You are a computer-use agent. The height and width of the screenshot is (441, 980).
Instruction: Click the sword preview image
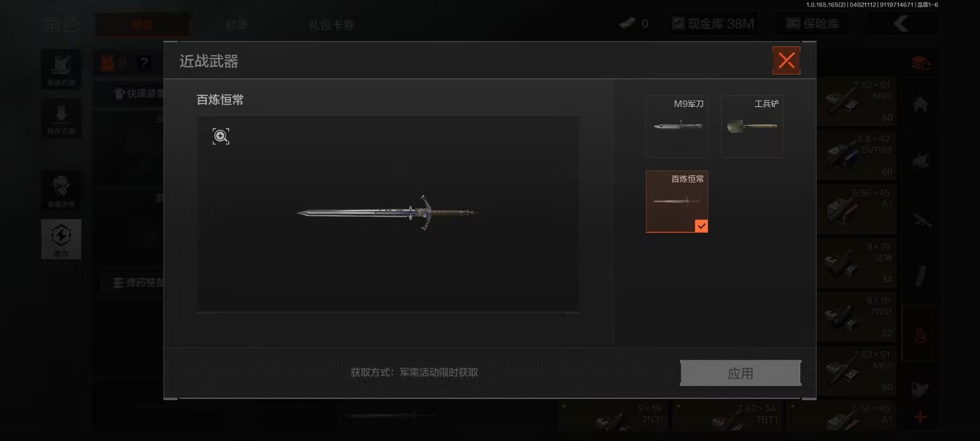coord(388,212)
